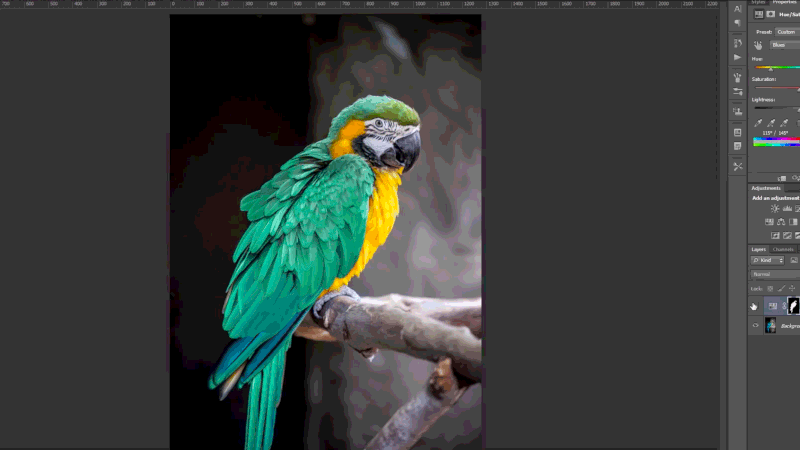The width and height of the screenshot is (800, 450).
Task: Switch to the Channels tab
Action: click(783, 249)
